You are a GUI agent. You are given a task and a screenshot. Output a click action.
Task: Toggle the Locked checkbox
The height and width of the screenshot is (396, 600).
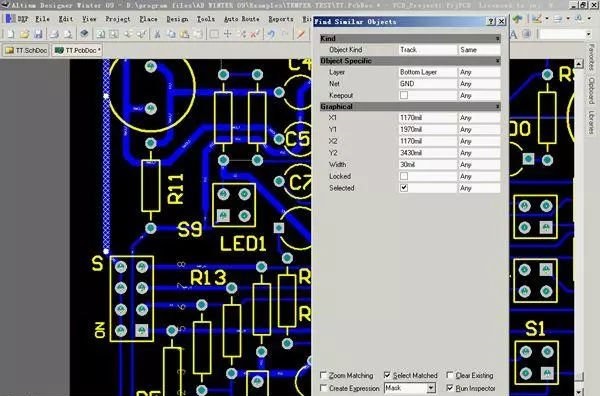pos(404,176)
